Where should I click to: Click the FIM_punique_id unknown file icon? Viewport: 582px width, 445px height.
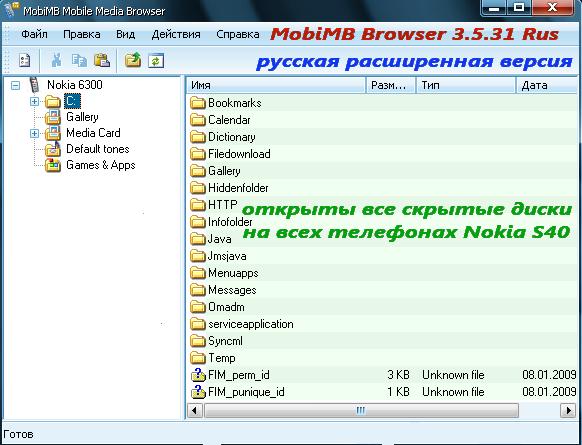point(198,392)
